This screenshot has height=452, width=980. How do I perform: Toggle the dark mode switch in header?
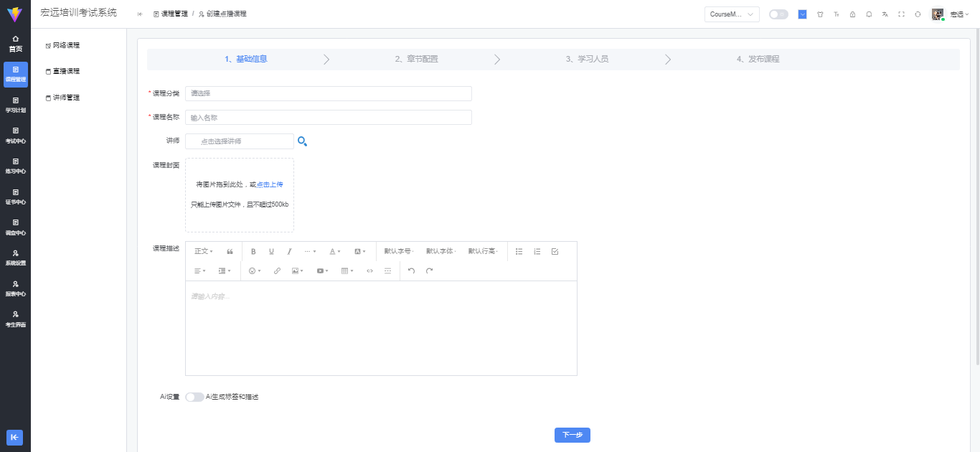(778, 14)
